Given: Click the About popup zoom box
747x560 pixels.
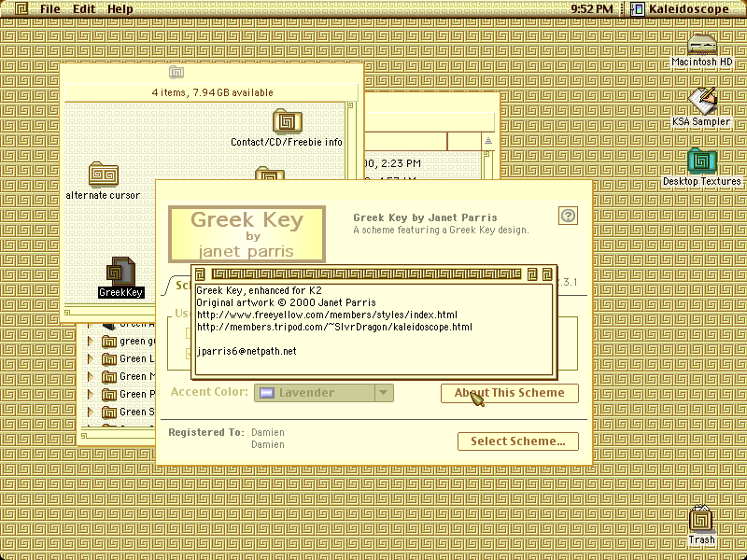Looking at the screenshot, I should tap(532, 273).
